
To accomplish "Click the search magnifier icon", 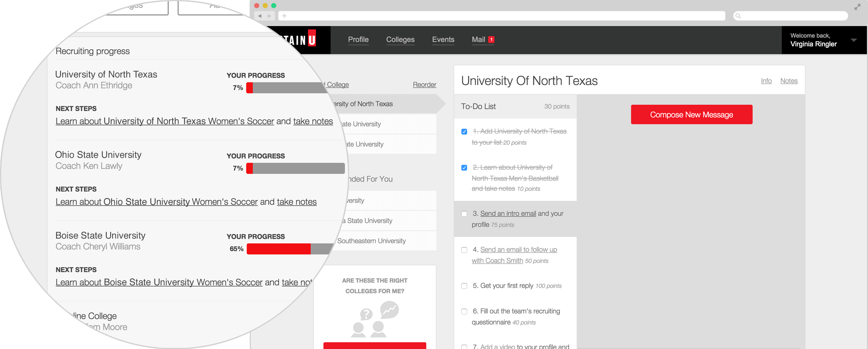I will pyautogui.click(x=738, y=16).
